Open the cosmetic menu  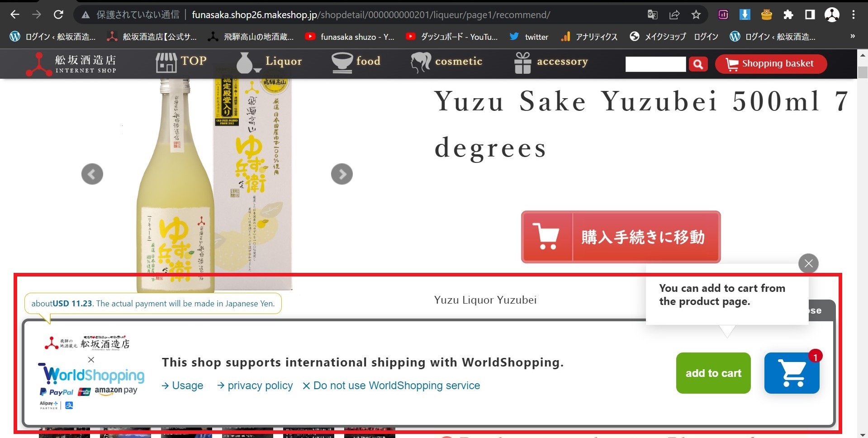446,62
